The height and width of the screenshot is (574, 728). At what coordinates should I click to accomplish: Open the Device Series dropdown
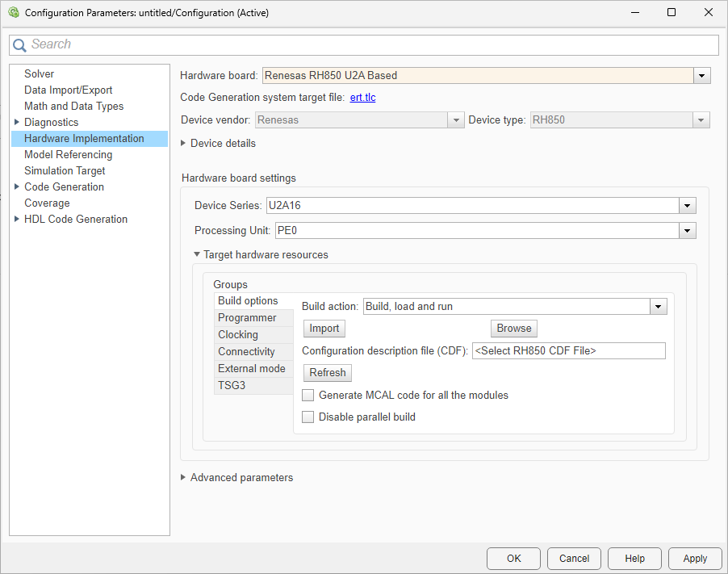coord(687,206)
